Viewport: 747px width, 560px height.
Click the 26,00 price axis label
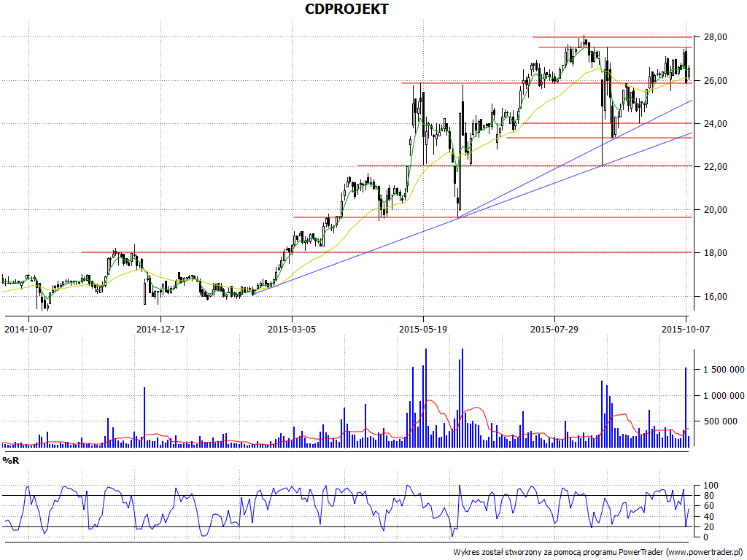tap(716, 80)
